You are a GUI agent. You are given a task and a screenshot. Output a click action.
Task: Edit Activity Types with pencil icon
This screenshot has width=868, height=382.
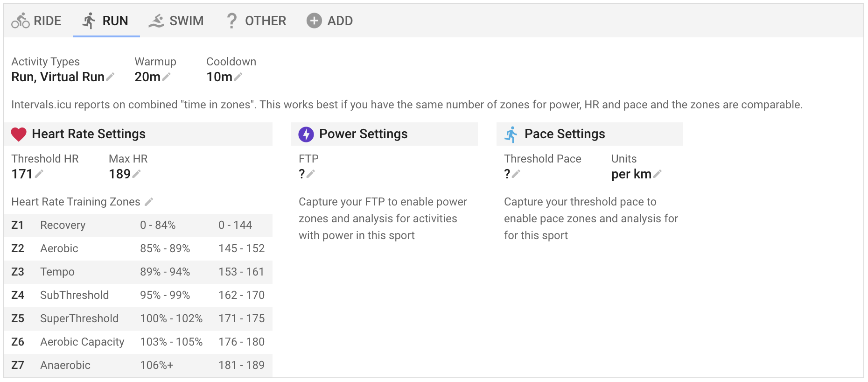[111, 77]
